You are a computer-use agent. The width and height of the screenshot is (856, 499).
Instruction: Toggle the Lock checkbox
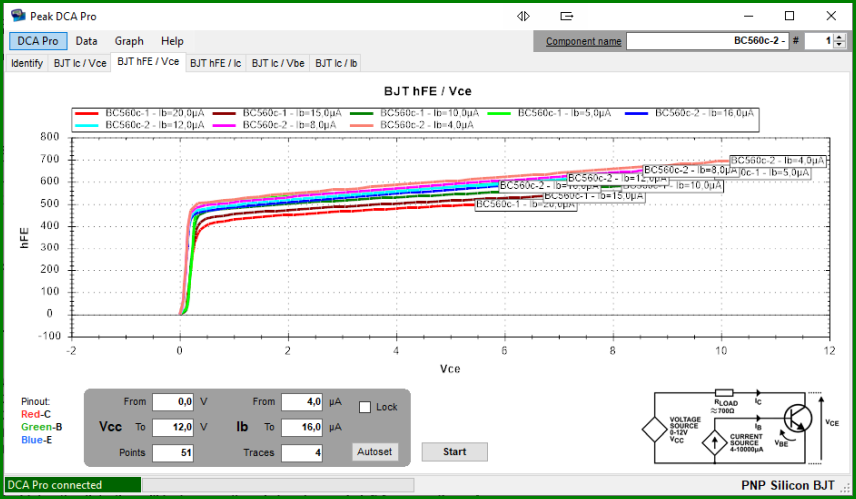(x=365, y=407)
